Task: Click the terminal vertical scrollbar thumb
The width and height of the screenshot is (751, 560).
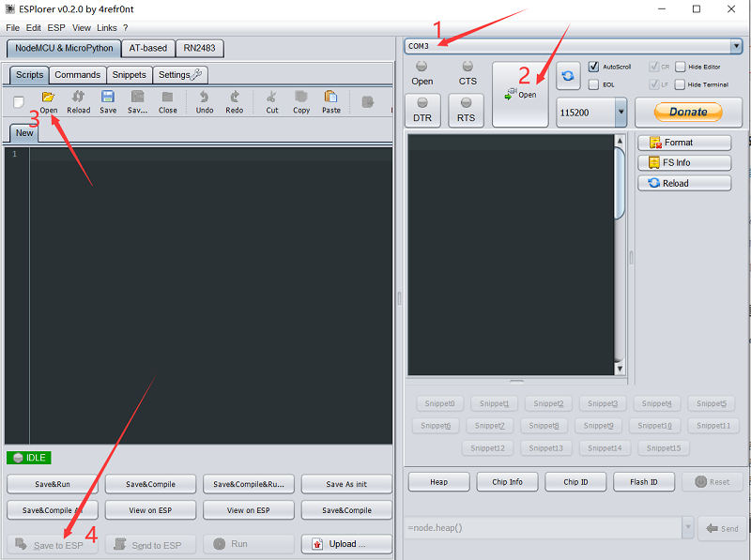Action: click(x=620, y=183)
